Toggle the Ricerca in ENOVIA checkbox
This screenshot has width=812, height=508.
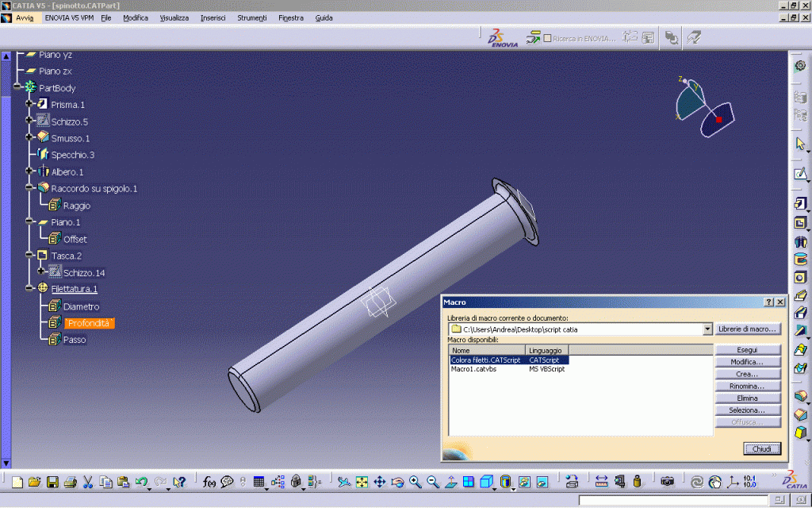[x=547, y=37]
